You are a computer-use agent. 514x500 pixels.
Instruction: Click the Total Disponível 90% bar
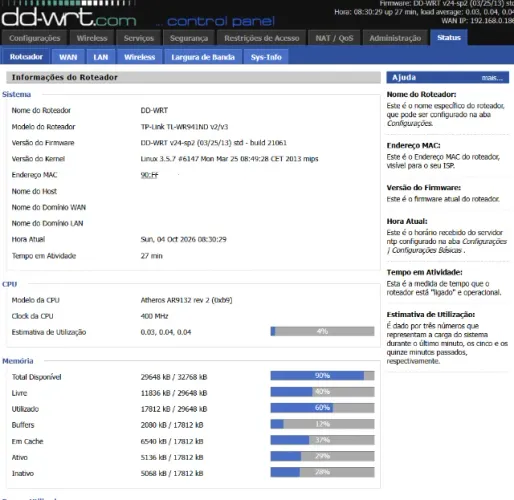point(322,376)
